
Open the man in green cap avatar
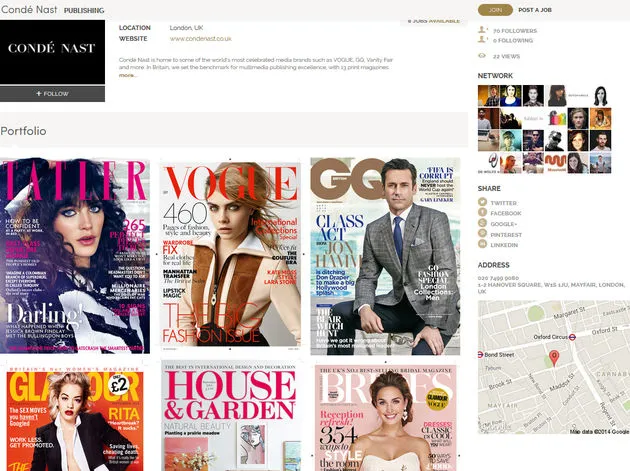point(510,141)
